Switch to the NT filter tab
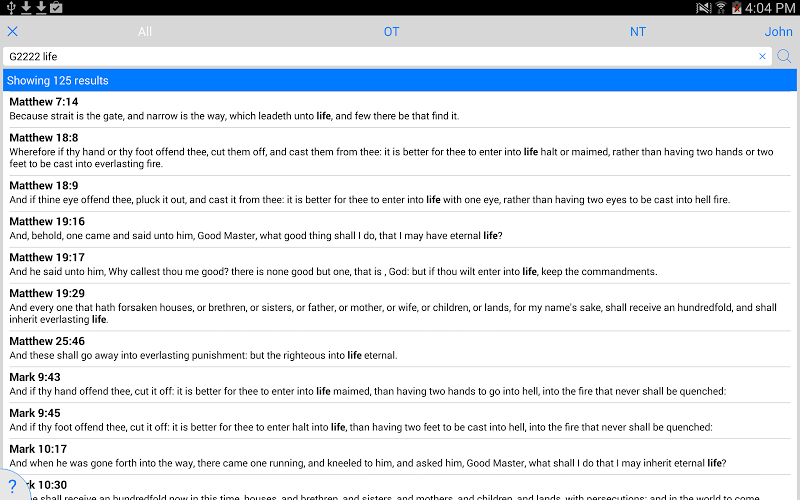 (638, 32)
